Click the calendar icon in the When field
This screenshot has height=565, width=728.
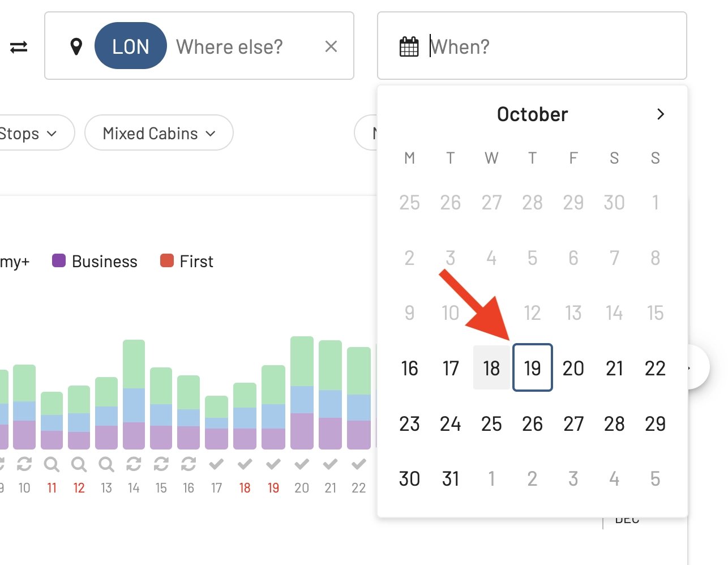tap(409, 46)
